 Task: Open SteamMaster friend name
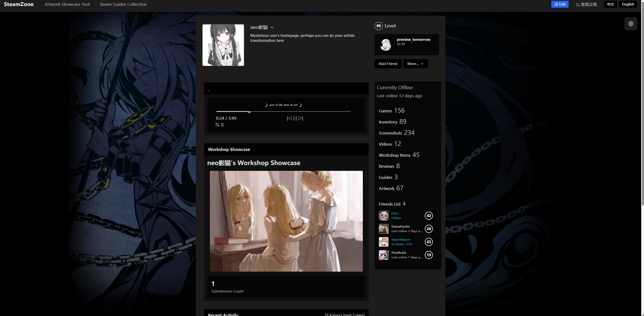[x=401, y=240]
